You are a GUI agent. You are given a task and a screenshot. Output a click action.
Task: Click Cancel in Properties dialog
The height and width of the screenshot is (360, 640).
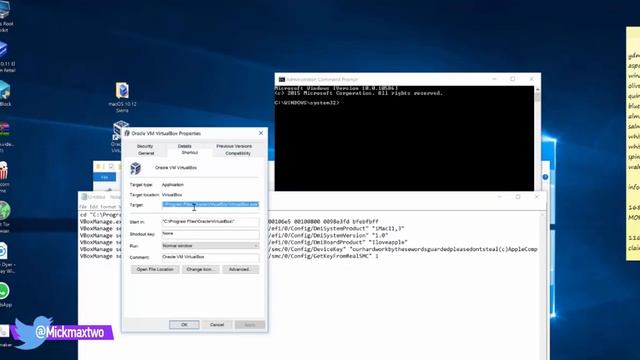[x=217, y=325]
